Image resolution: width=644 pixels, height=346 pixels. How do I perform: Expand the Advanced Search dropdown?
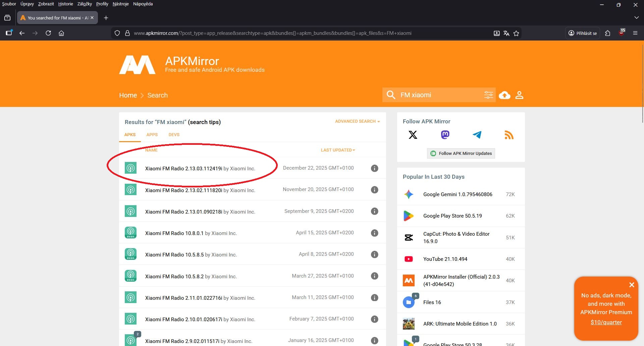tap(357, 121)
